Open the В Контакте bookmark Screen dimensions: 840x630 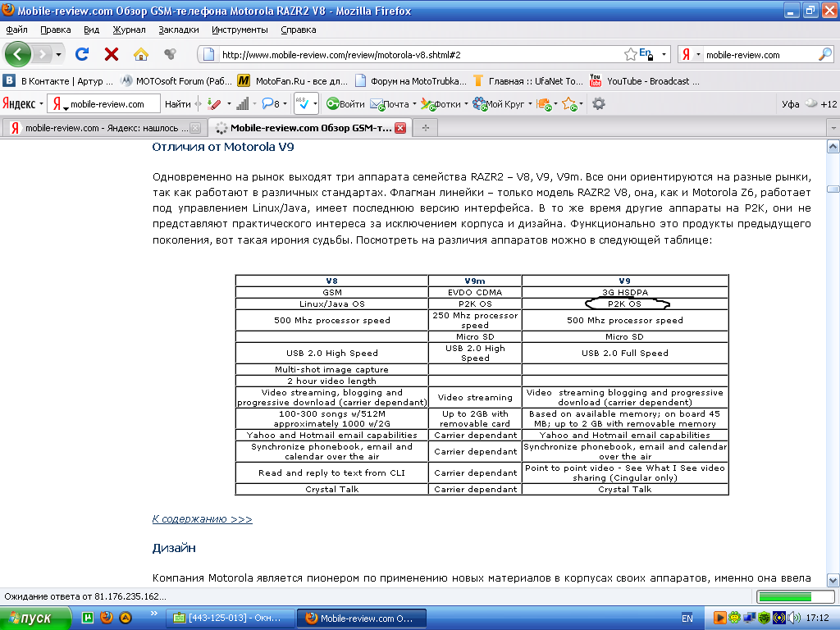point(58,81)
